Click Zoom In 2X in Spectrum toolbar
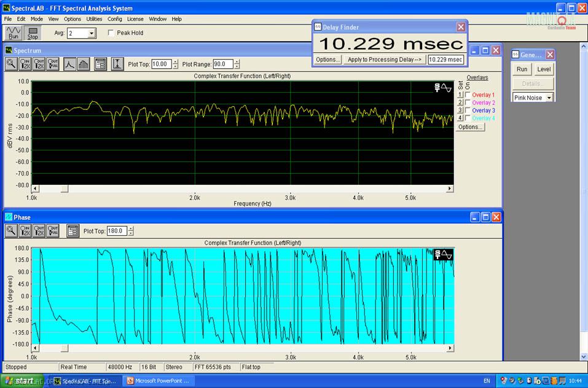Viewport: 588px width, 388px height. pyautogui.click(x=25, y=64)
